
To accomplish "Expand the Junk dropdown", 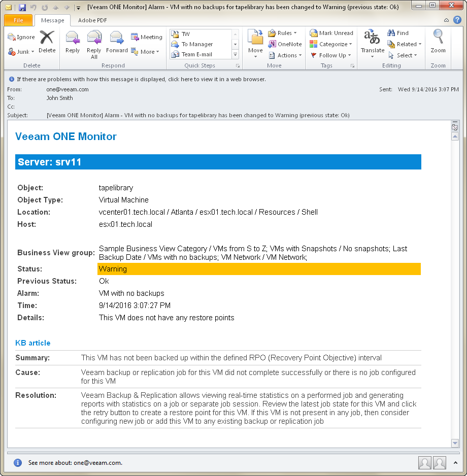I will pyautogui.click(x=32, y=52).
